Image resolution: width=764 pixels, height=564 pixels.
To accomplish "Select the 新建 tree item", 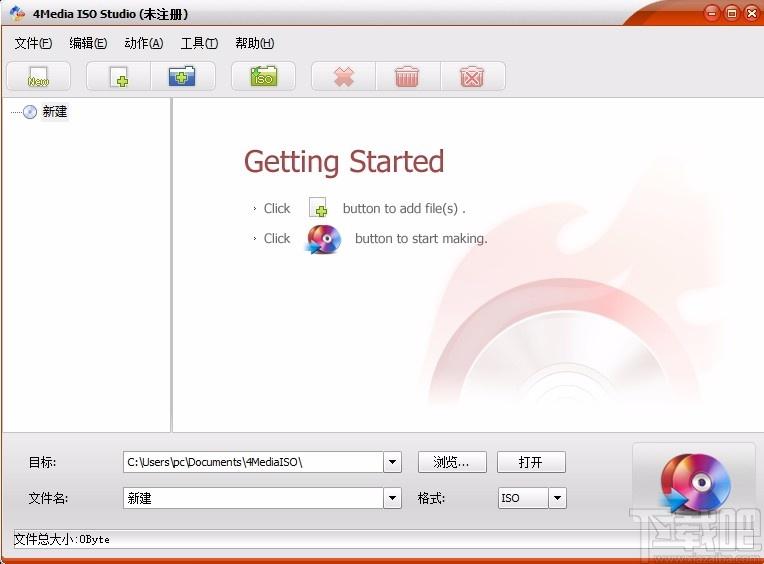I will (55, 112).
